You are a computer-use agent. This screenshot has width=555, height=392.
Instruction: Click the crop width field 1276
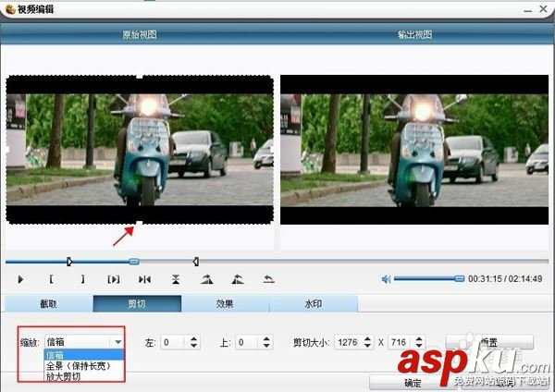tap(349, 342)
